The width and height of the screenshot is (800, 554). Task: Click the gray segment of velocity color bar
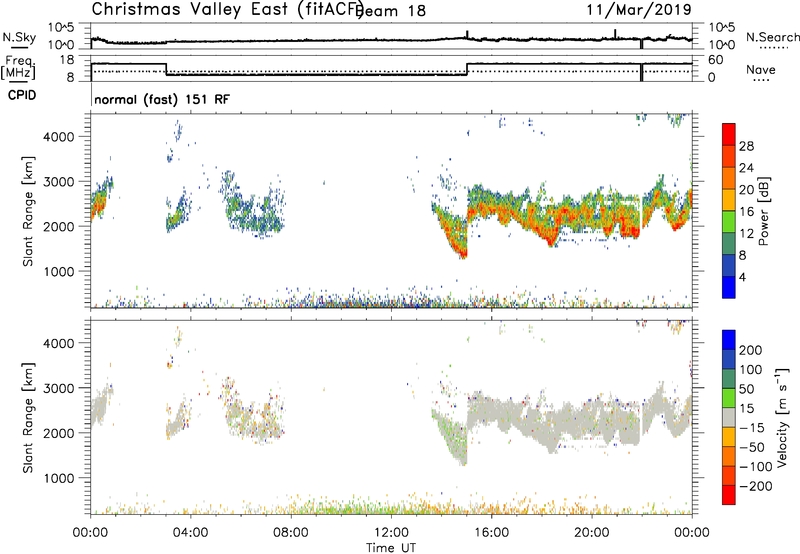point(729,418)
